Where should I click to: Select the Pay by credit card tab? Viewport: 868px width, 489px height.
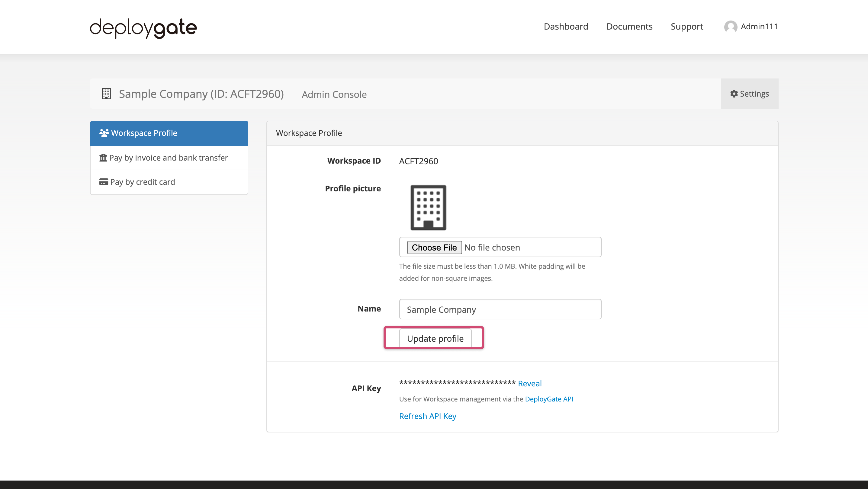[169, 182]
